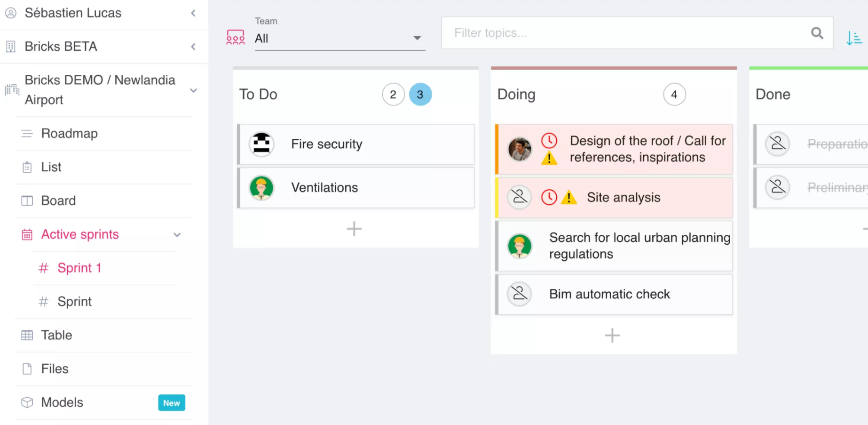
Task: Click the Roadmap sidebar icon
Action: [x=27, y=133]
